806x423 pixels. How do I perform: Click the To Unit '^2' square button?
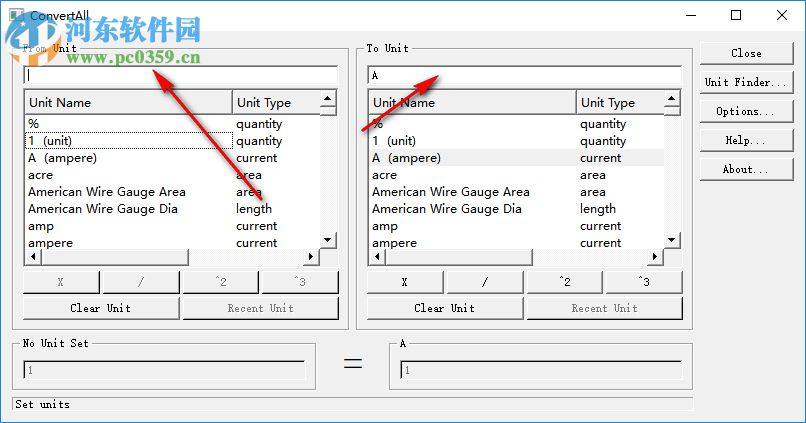click(564, 282)
